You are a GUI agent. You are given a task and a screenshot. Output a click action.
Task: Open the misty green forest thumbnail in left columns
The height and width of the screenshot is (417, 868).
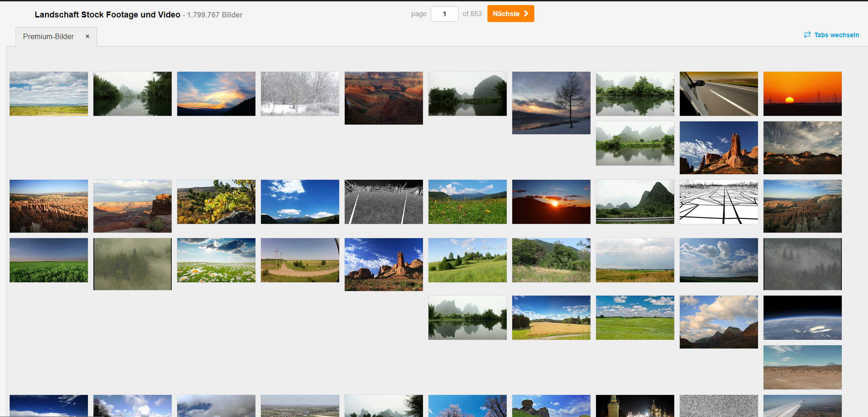tap(133, 264)
